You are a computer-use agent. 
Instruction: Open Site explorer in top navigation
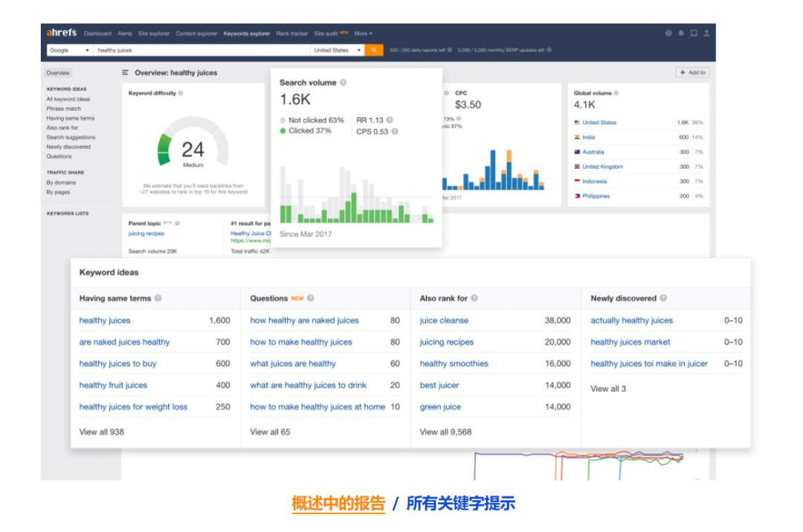click(153, 33)
